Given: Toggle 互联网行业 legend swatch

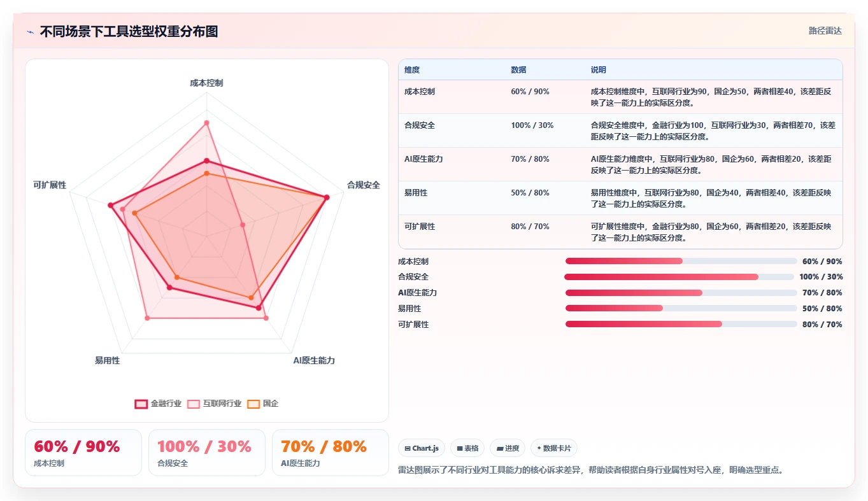Looking at the screenshot, I should pyautogui.click(x=194, y=404).
